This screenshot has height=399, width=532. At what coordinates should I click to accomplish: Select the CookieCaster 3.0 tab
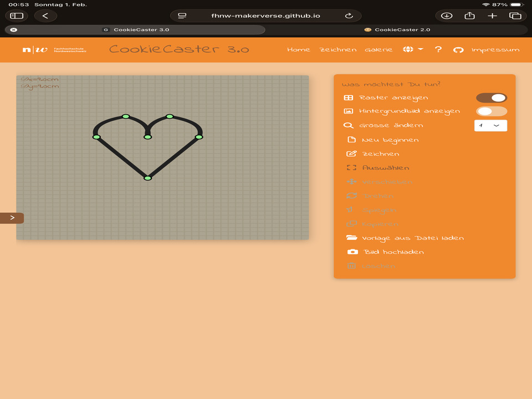135,30
